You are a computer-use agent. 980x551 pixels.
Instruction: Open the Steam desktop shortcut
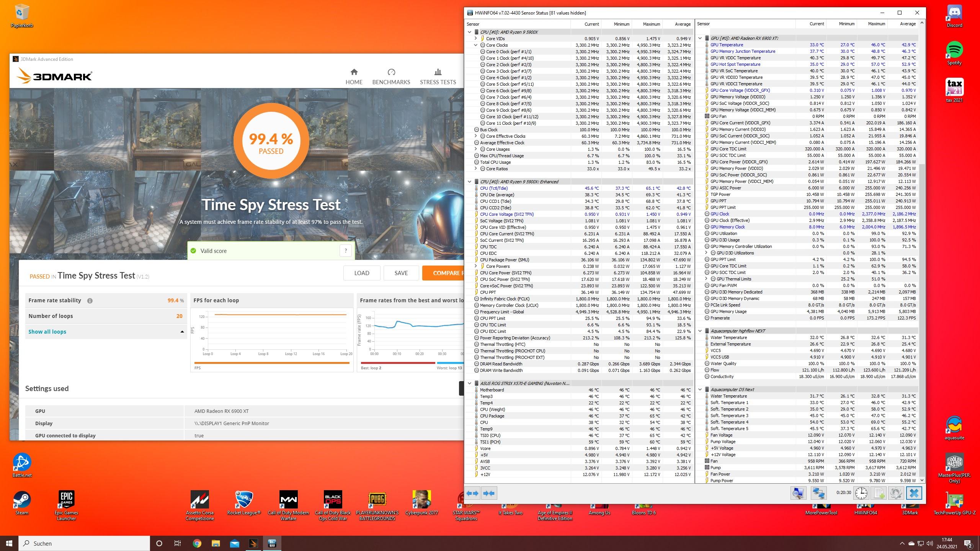tap(22, 503)
